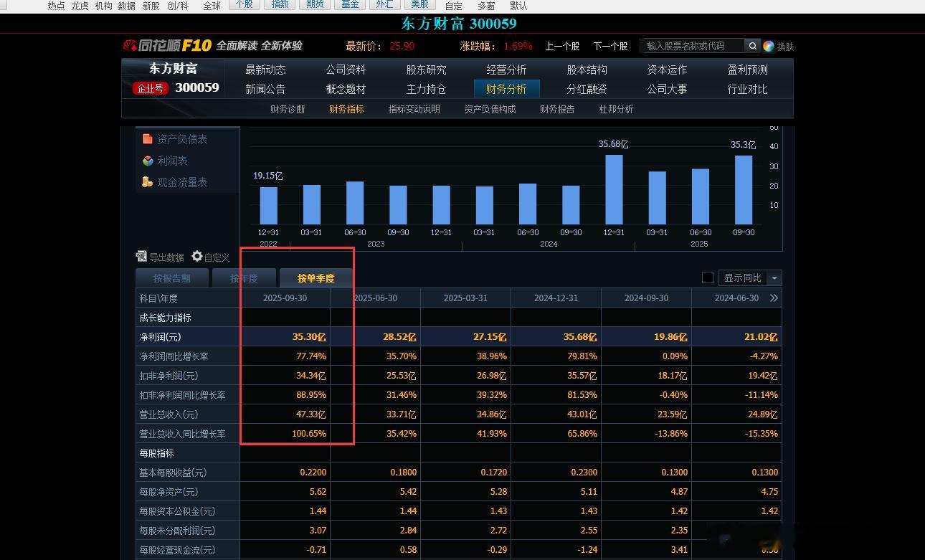Screen dimensions: 925x560
Task: Click the 同花顺 F10 logo
Action: [168, 46]
